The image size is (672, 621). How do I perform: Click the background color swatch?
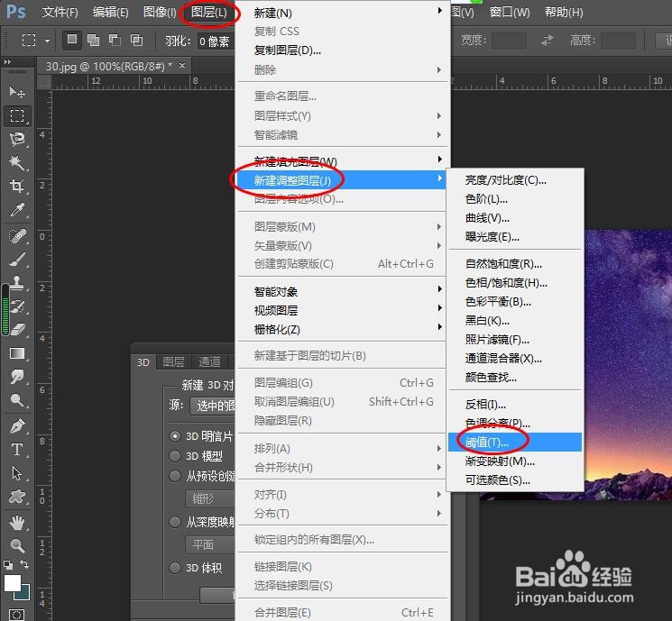click(x=24, y=594)
